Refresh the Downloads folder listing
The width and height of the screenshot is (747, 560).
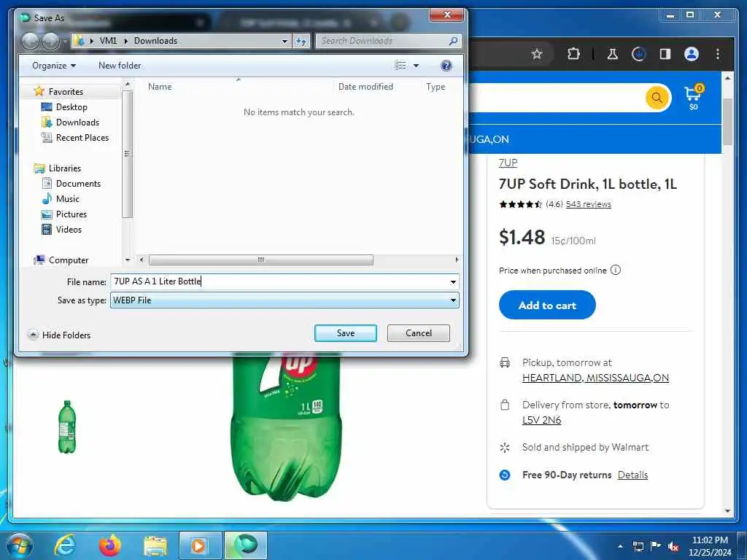tap(301, 41)
